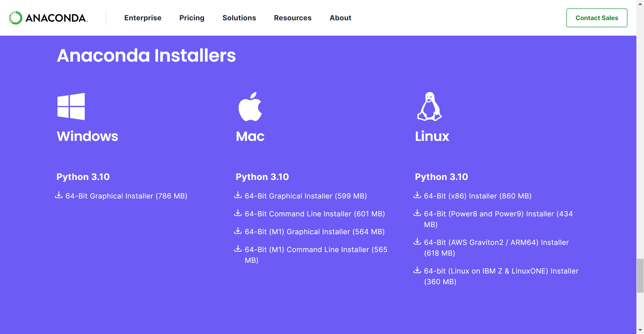The height and width of the screenshot is (334, 644).
Task: Open the About menu
Action: click(x=340, y=18)
